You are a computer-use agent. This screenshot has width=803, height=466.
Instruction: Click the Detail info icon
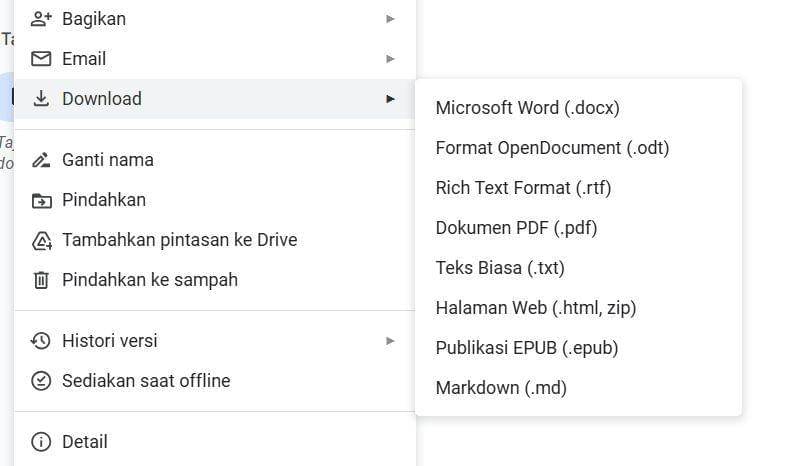[41, 442]
